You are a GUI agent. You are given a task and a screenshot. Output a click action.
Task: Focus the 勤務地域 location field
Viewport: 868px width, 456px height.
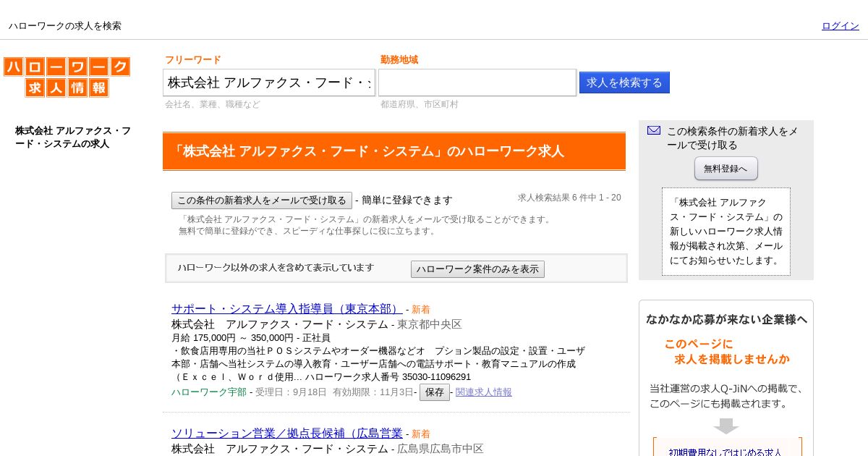point(477,83)
